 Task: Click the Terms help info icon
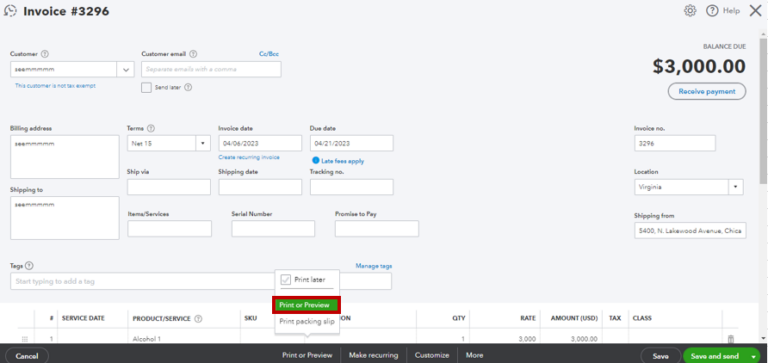coord(151,128)
